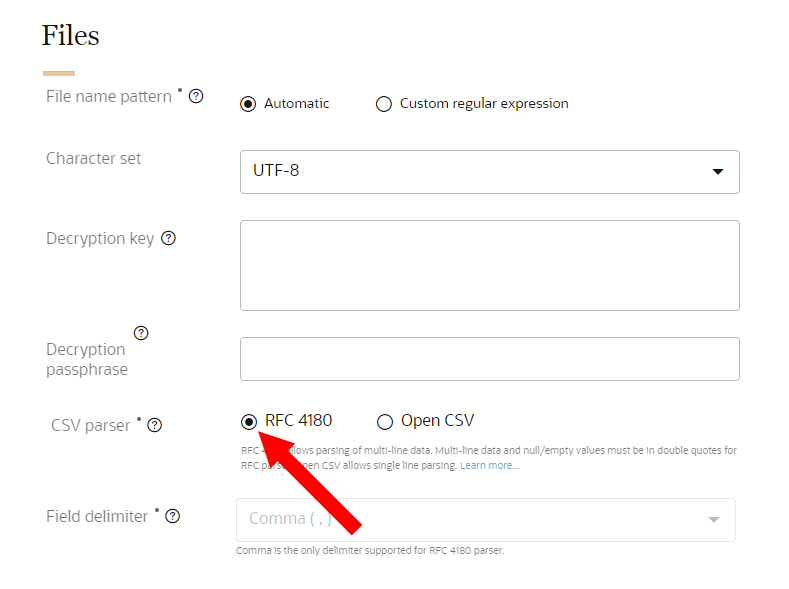This screenshot has height=589, width=789.
Task: Select the Automatic file name pattern option
Action: [248, 104]
